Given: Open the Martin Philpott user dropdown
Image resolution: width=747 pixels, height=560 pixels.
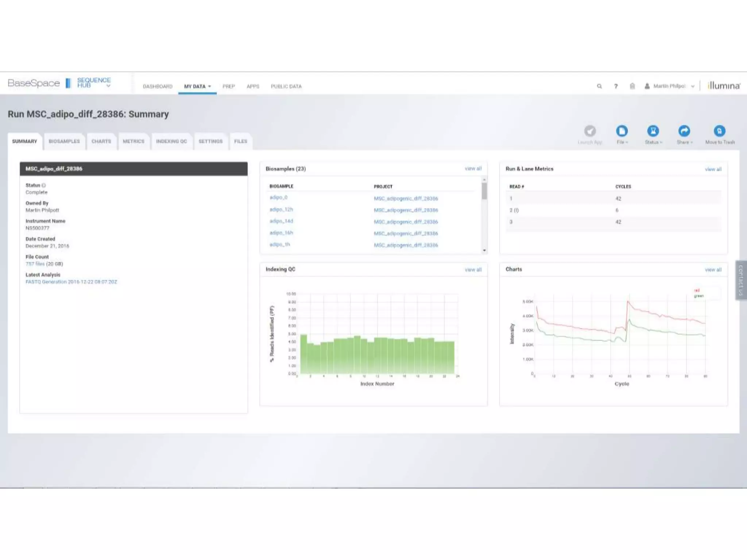Looking at the screenshot, I should [669, 86].
